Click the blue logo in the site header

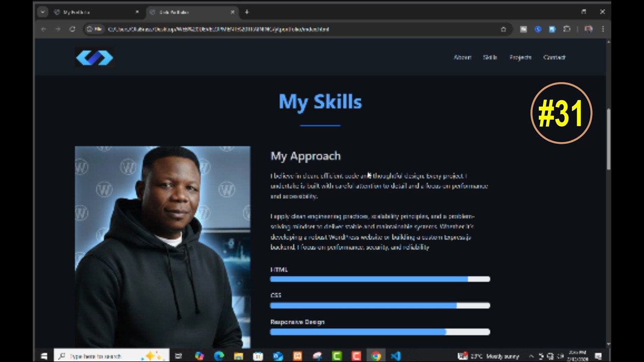point(95,58)
